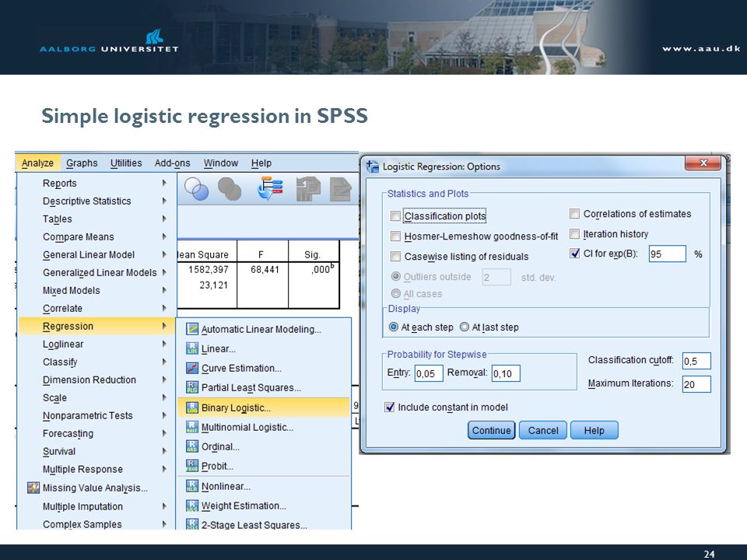Click the stepwise Removal probability field
This screenshot has width=747, height=560.
coord(506,373)
